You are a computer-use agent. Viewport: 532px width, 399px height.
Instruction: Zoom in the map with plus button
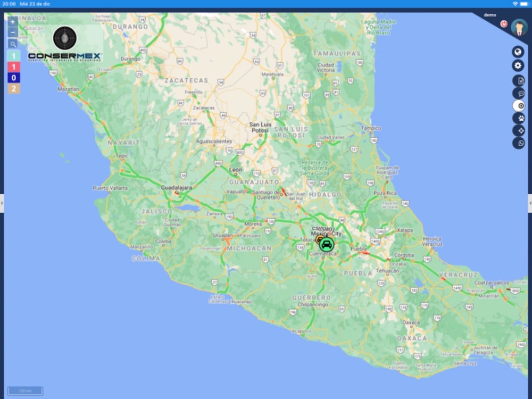point(13,22)
